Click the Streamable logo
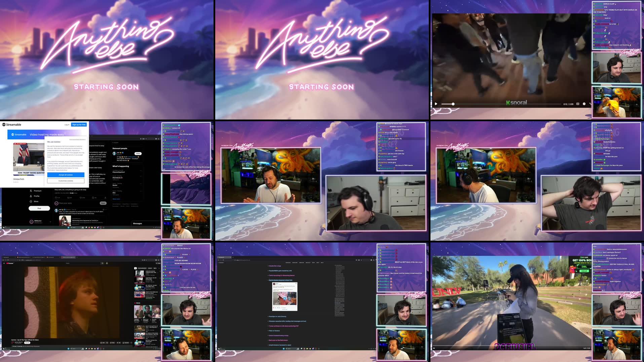This screenshot has width=644, height=362. click(12, 125)
